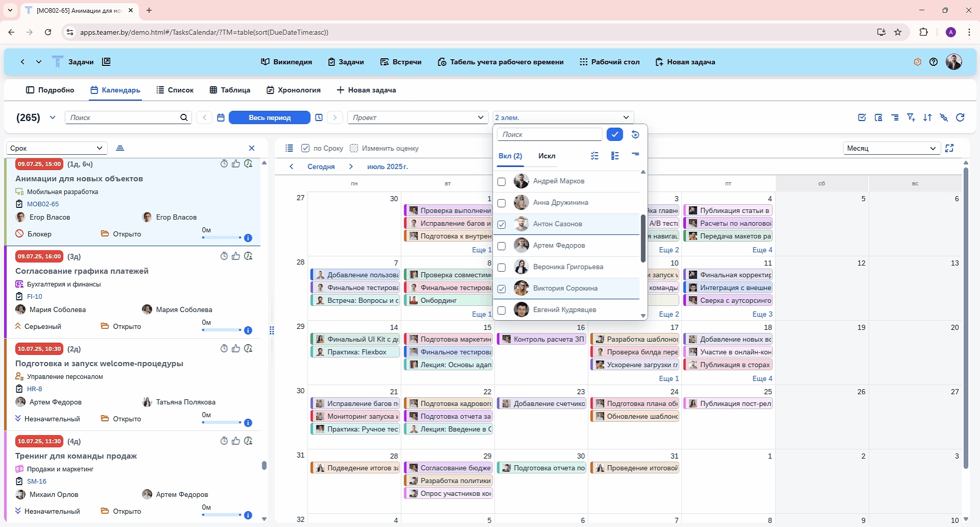The width and height of the screenshot is (980, 527).
Task: Click the thumbs-up icon on Анимации для новых объектов
Action: click(x=236, y=164)
